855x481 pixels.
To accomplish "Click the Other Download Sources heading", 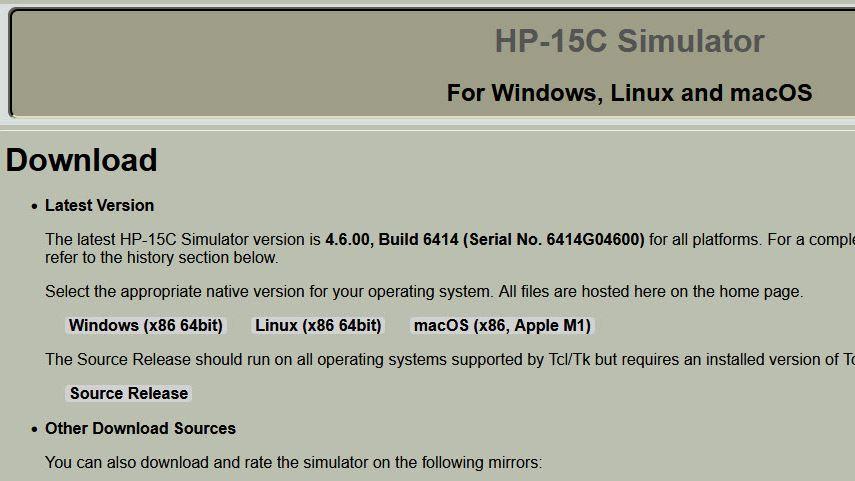I will tap(140, 429).
